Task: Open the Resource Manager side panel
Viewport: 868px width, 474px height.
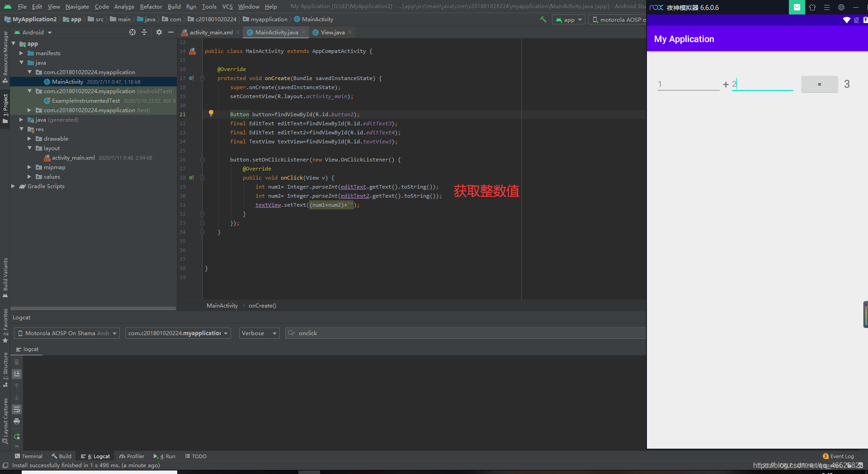Action: click(5, 57)
